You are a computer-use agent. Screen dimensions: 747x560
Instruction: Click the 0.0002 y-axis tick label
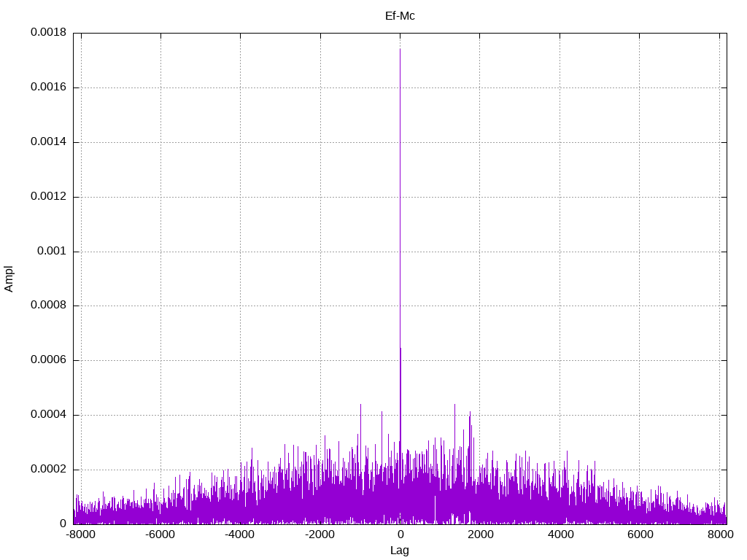tap(48, 470)
